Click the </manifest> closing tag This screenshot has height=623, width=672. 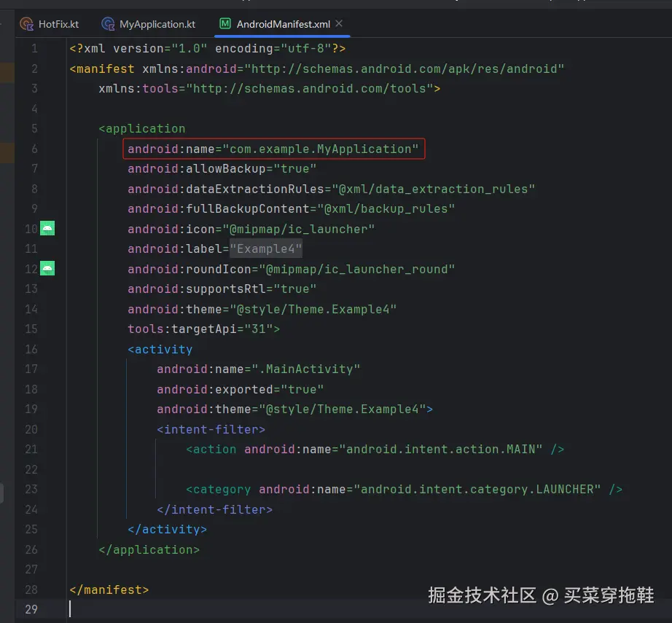pyautogui.click(x=109, y=589)
